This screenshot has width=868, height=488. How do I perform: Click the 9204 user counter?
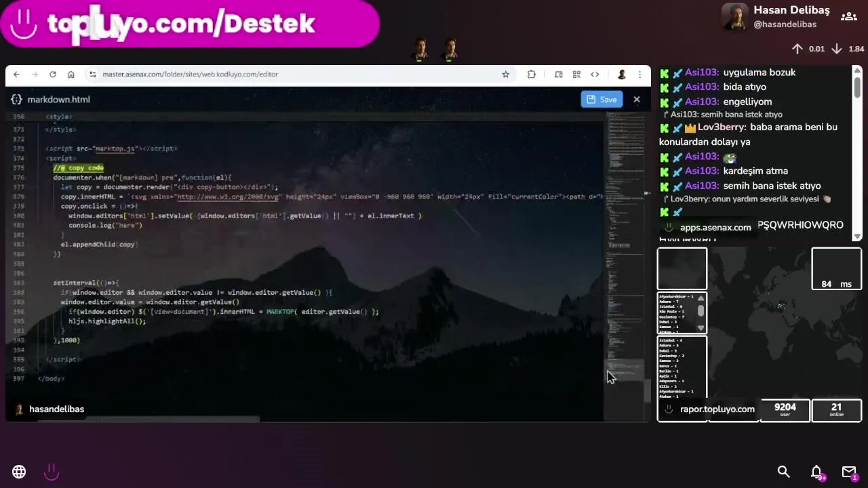[785, 411]
